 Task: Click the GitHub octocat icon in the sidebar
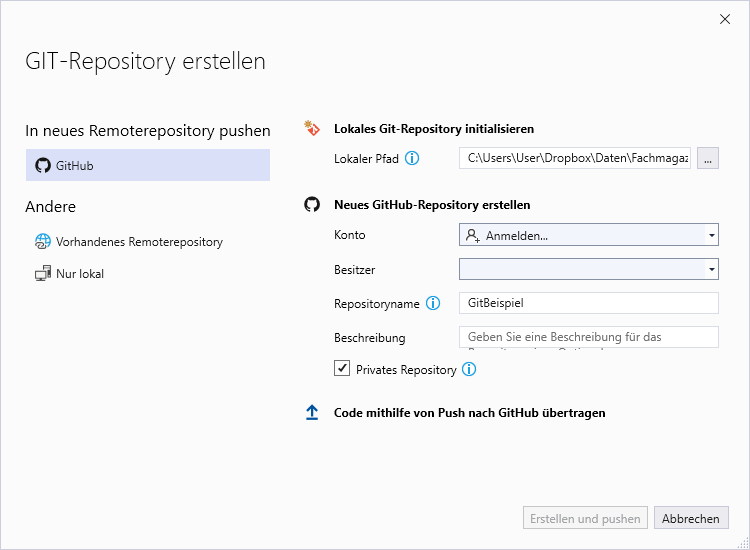[43, 165]
